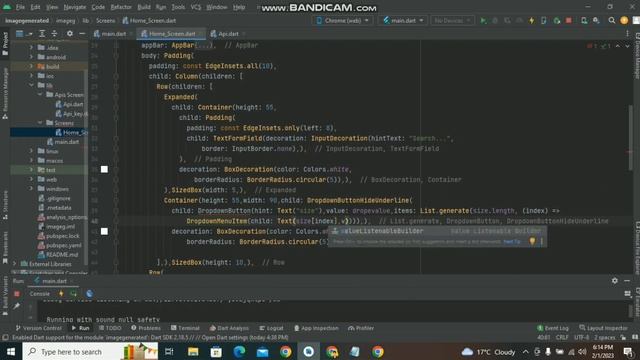Stop the running app with red square

point(569,20)
